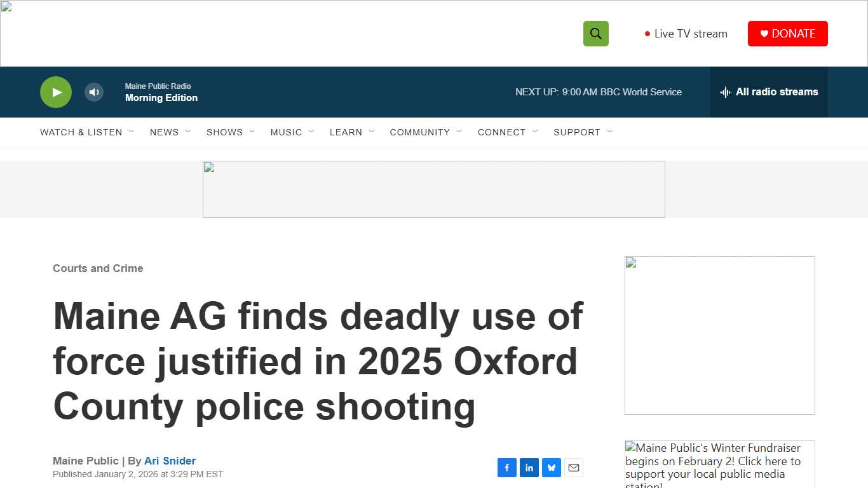Select the WATCH & LISTEN menu item

(x=81, y=132)
